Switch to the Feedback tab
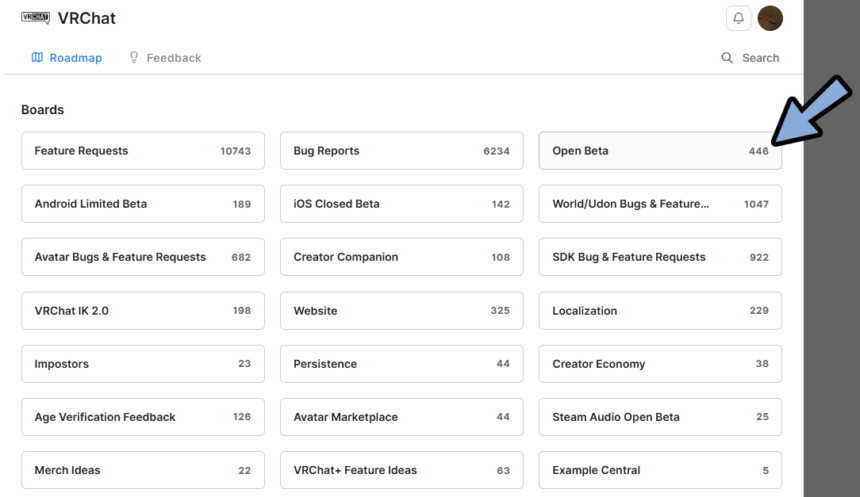This screenshot has height=497, width=860. click(165, 58)
